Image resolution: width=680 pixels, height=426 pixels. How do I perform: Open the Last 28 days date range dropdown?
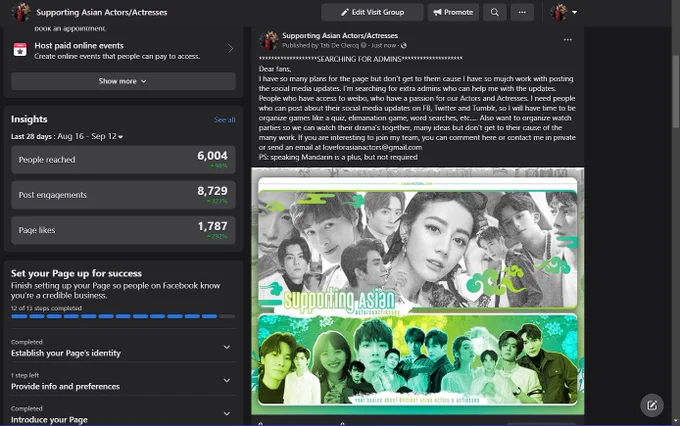click(67, 136)
